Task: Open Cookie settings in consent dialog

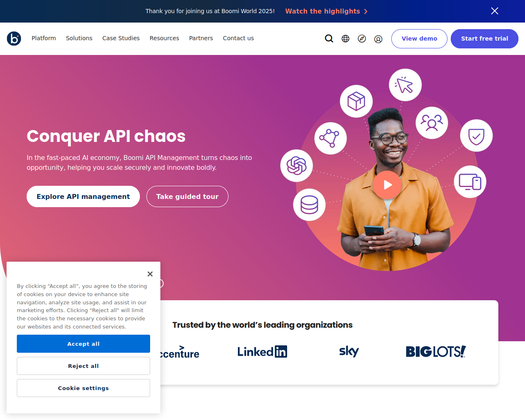Action: [83, 388]
